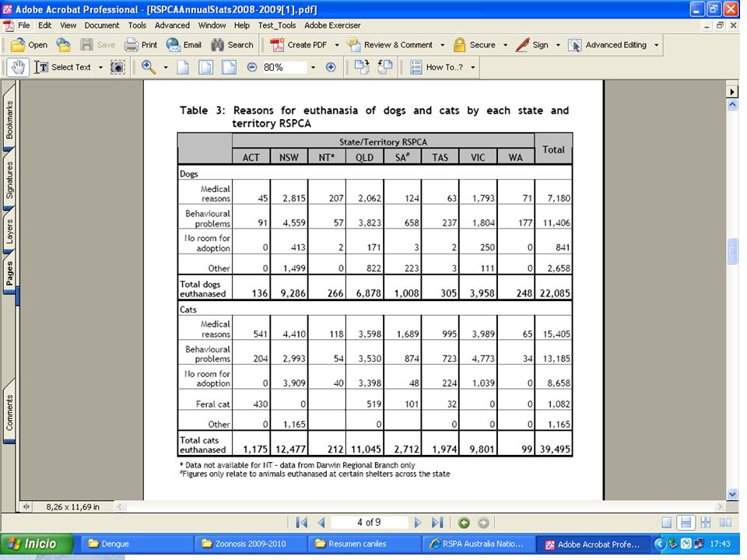Click the Fit Page icon
747x560 pixels.
click(205, 67)
